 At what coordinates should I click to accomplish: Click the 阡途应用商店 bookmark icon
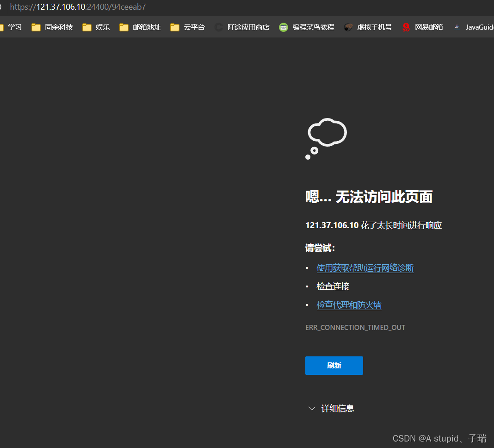click(217, 27)
